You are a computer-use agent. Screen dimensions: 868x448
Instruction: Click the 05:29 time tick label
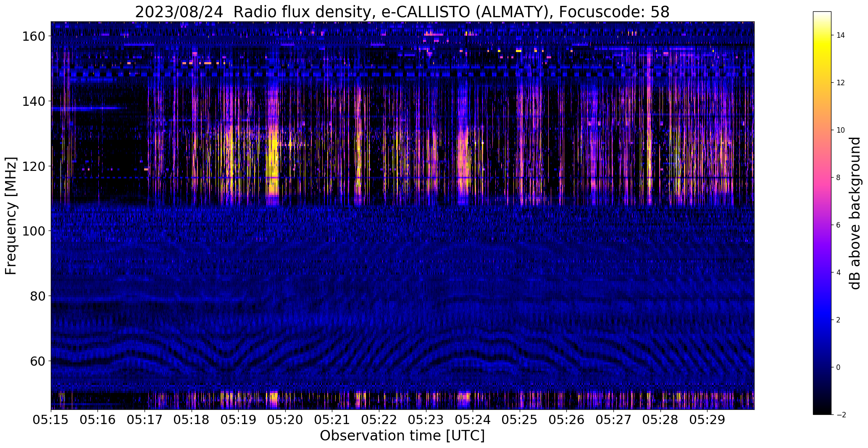coord(707,419)
